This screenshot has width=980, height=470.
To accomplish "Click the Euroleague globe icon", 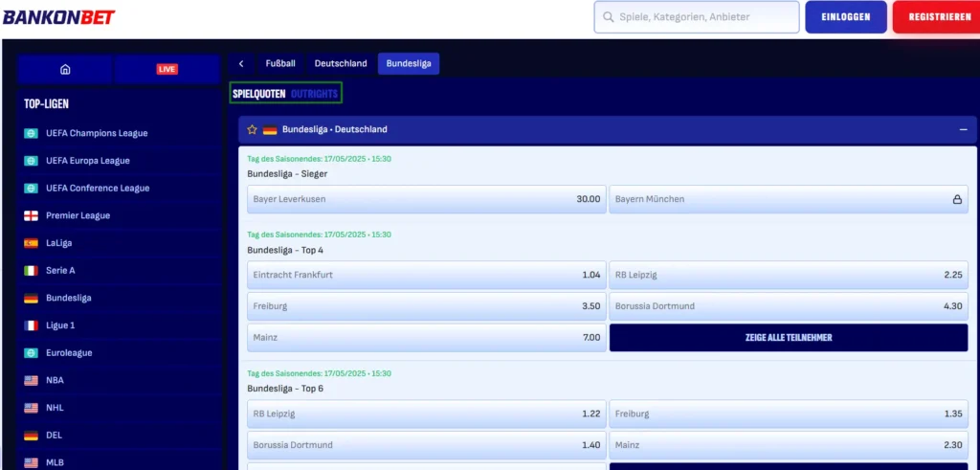I will (x=32, y=353).
